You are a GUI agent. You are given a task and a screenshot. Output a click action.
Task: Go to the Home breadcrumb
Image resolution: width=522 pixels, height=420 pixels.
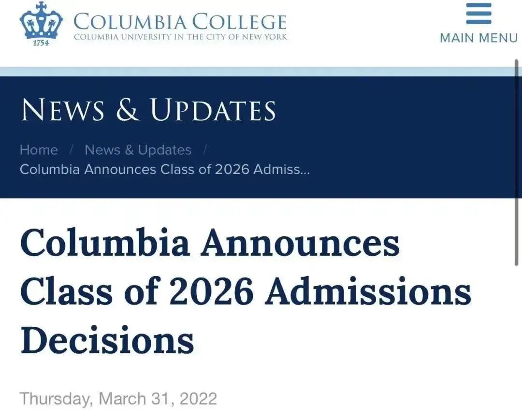coord(39,150)
